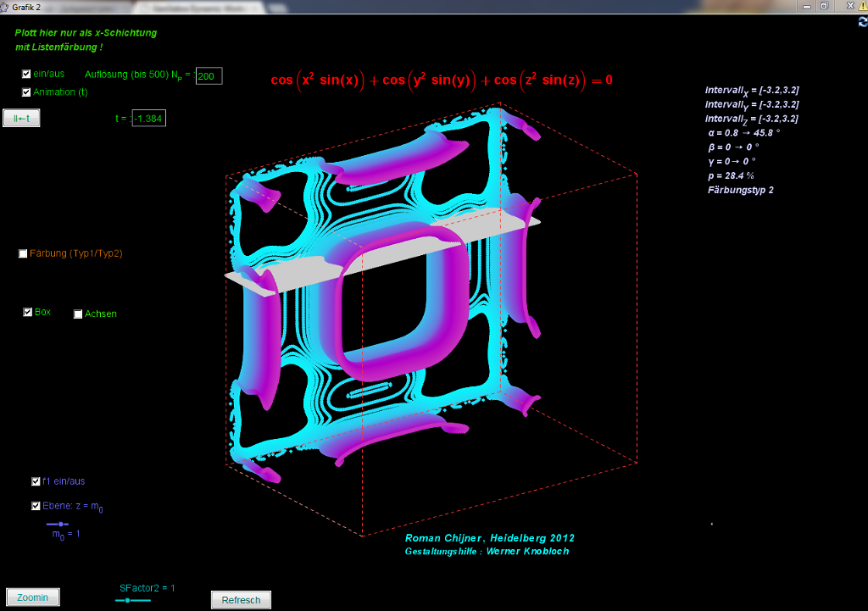
Task: Click the SFactor2 slider handle
Action: (x=127, y=600)
